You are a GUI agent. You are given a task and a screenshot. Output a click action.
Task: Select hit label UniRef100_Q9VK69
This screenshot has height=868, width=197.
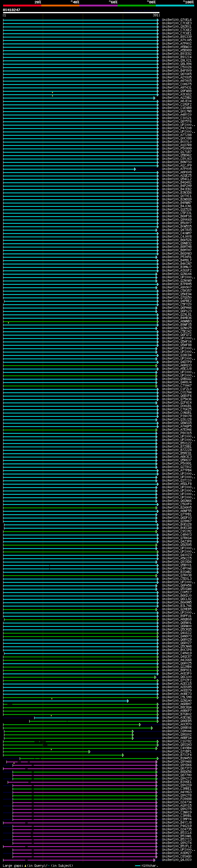point(177,220)
